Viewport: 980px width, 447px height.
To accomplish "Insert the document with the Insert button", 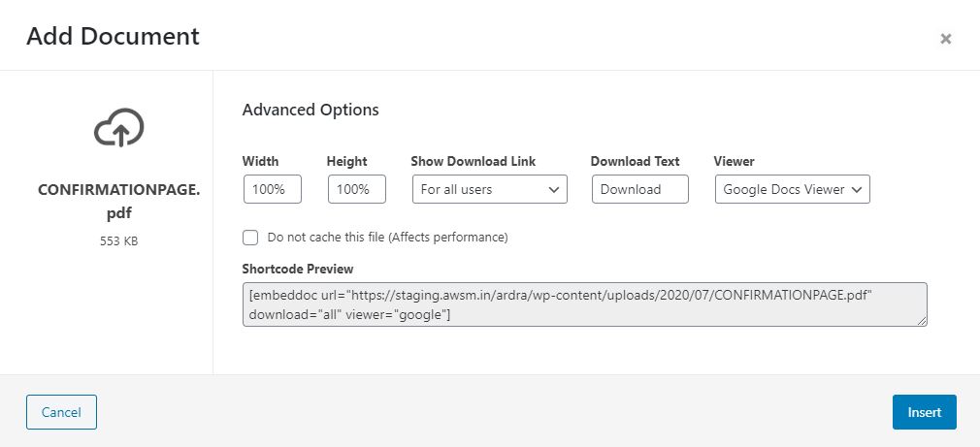I will click(925, 412).
